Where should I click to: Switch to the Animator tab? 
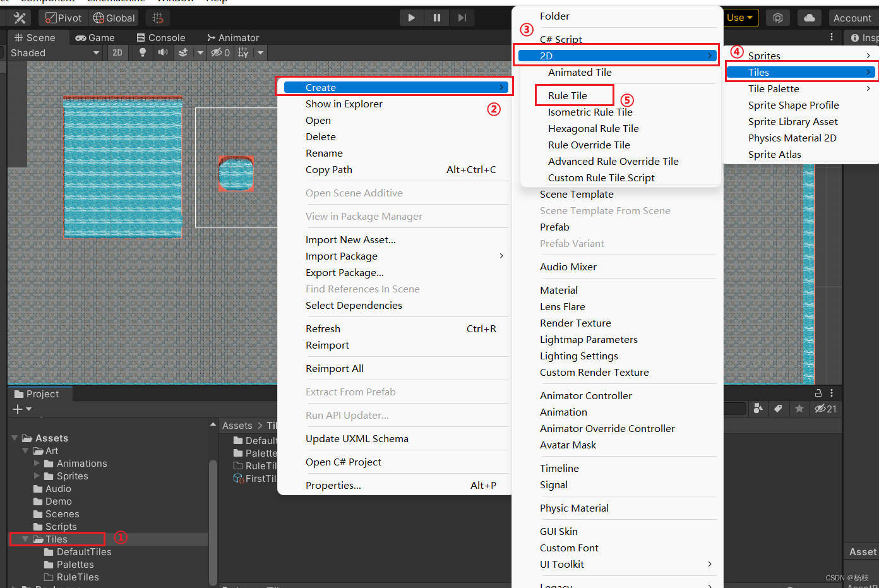[233, 38]
